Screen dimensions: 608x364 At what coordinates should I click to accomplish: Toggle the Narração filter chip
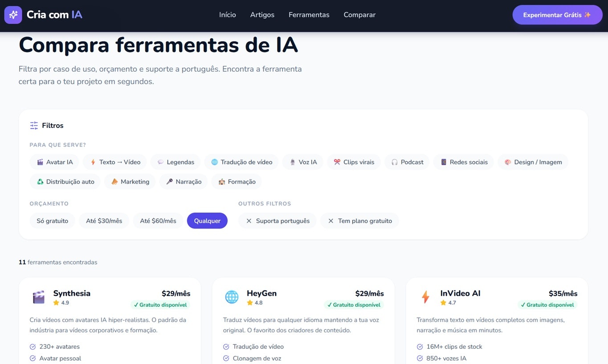pyautogui.click(x=184, y=182)
